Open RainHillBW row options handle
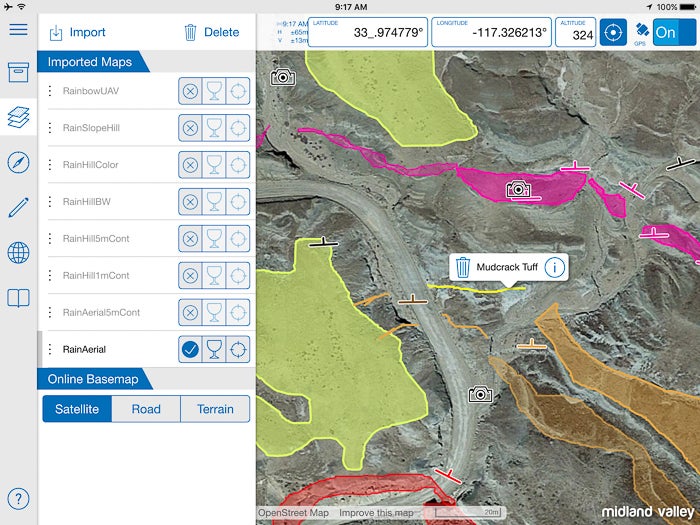 coord(50,202)
